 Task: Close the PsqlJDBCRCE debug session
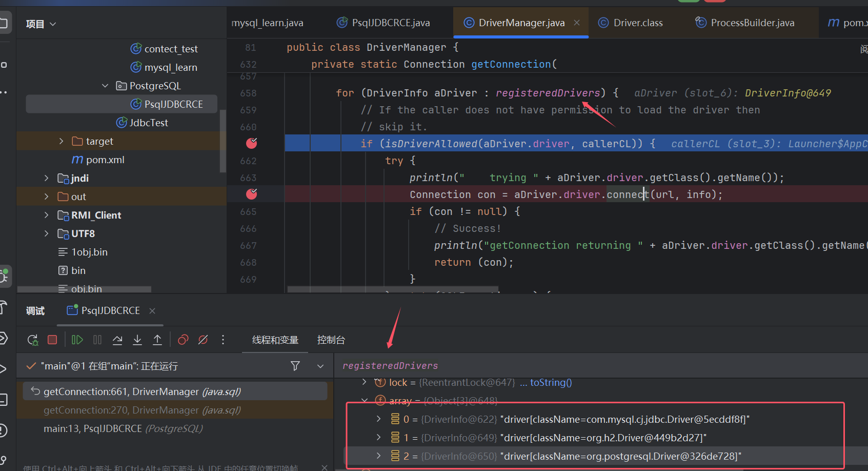point(152,310)
